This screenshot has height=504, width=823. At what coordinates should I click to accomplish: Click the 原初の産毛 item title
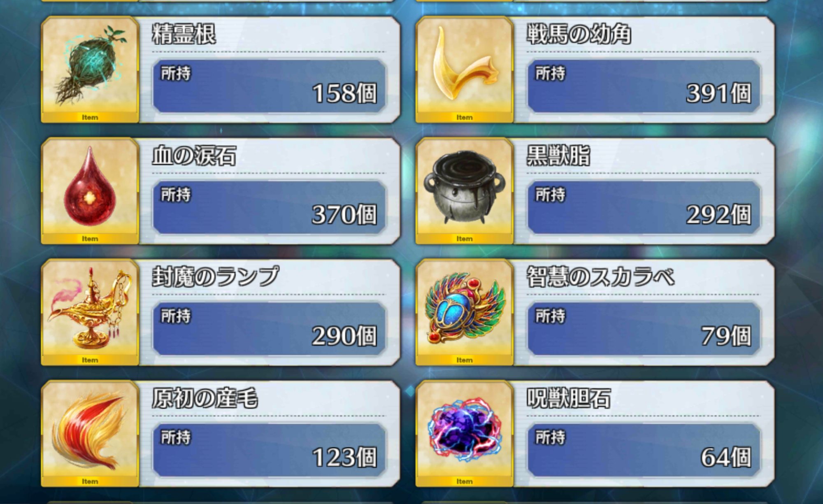click(205, 398)
